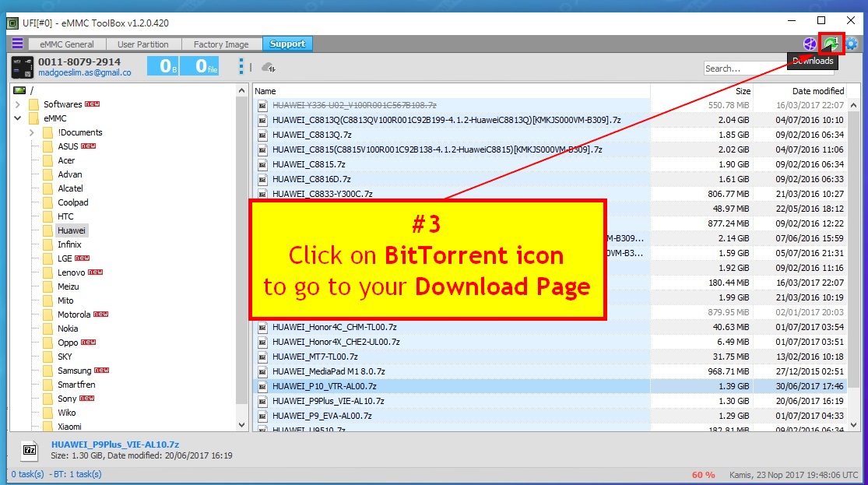The height and width of the screenshot is (485, 868).
Task: Open the purple hamburger menu
Action: (x=18, y=43)
